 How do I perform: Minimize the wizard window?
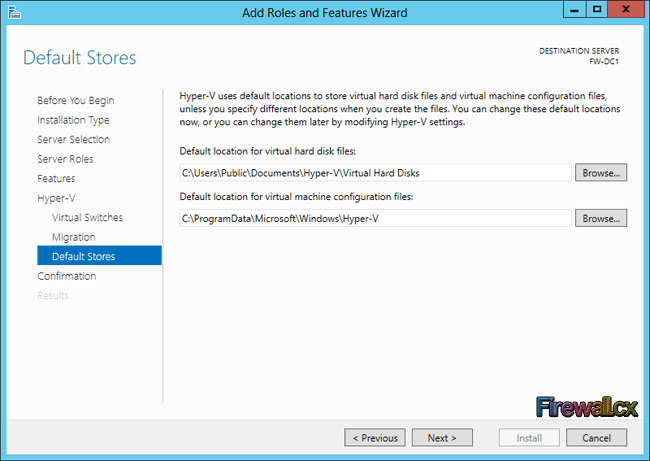575,10
